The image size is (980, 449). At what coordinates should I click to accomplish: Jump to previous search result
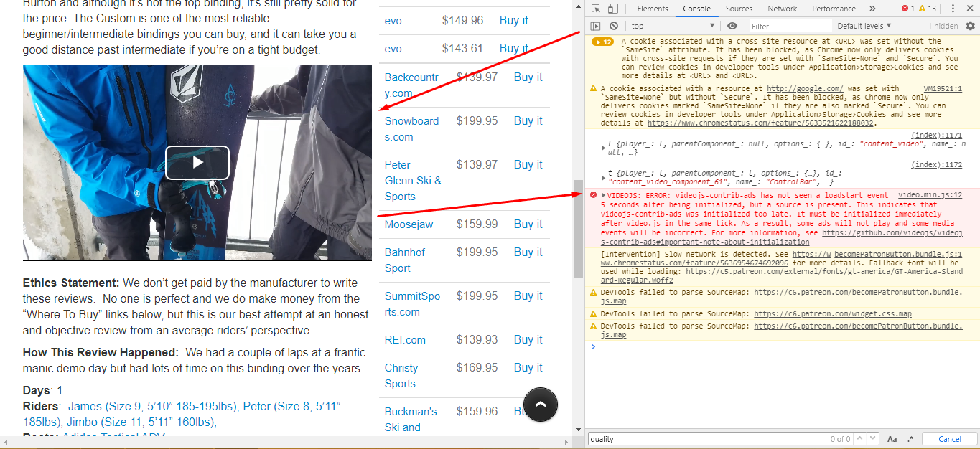860,439
